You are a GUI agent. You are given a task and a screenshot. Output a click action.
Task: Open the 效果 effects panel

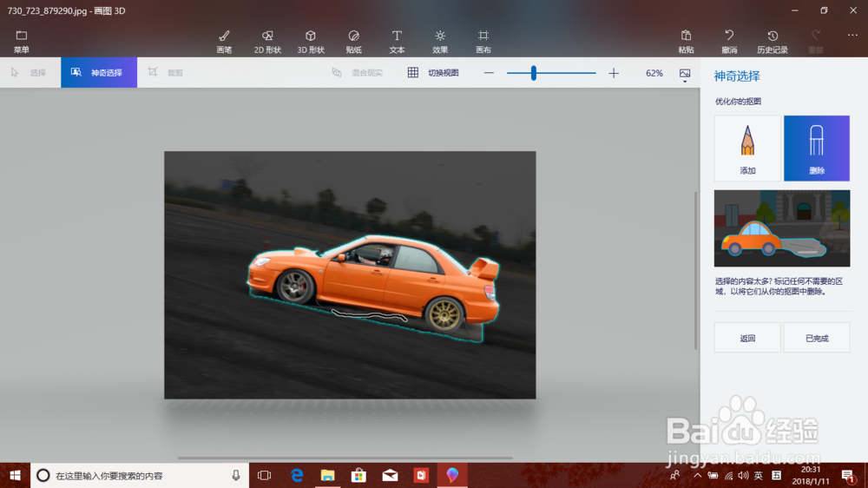pyautogui.click(x=440, y=42)
